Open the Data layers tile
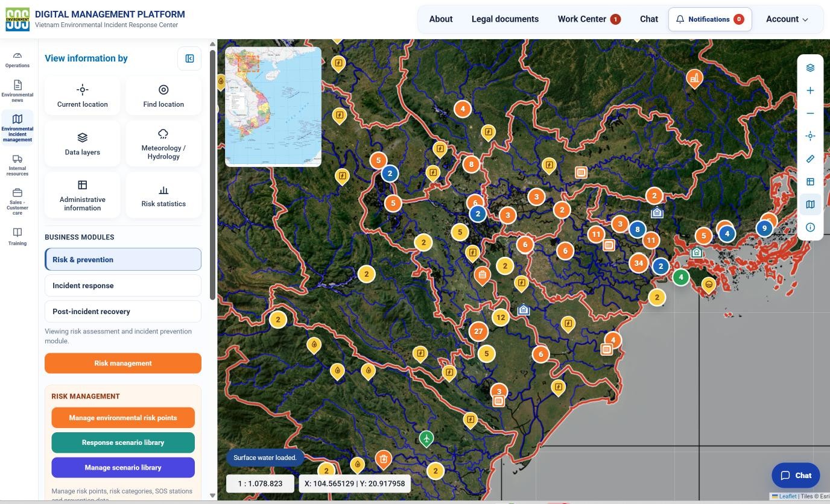This screenshot has width=830, height=504. tap(83, 144)
